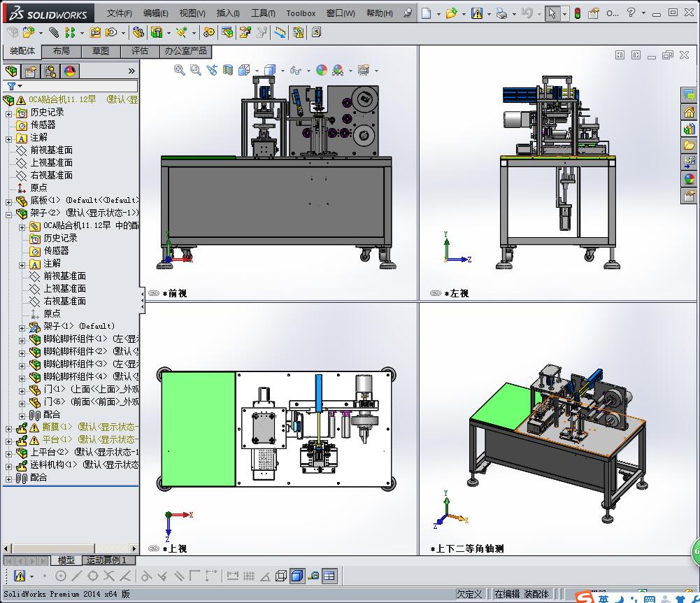Click the Edit Appearance color ball
This screenshot has height=603, width=700.
coord(322,70)
